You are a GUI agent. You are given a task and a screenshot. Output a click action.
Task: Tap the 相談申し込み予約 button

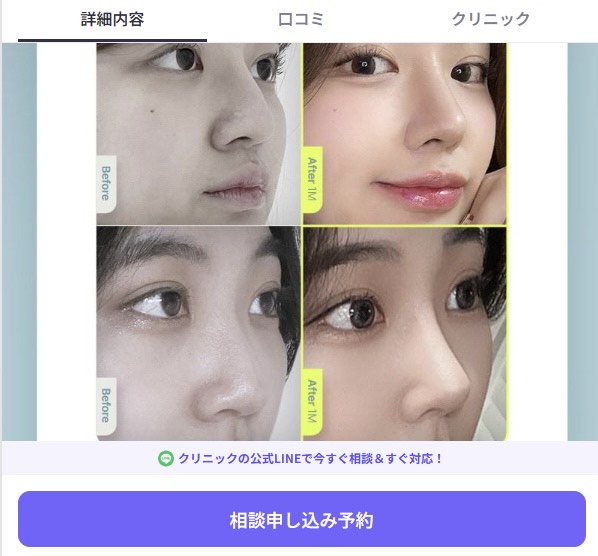(x=302, y=519)
